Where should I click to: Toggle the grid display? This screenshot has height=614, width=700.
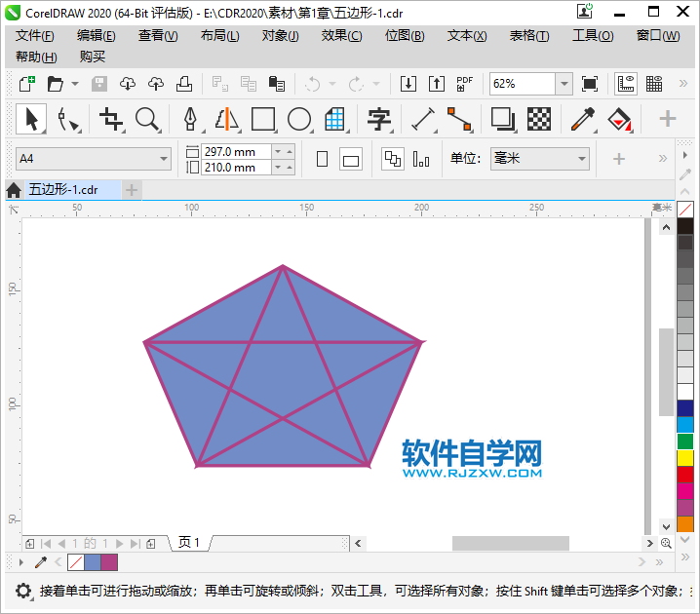coord(654,84)
